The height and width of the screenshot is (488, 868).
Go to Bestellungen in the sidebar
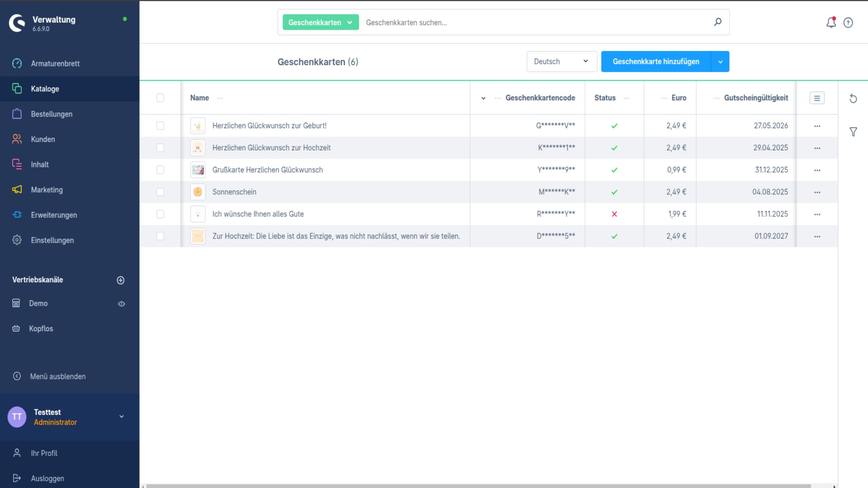[x=52, y=114]
